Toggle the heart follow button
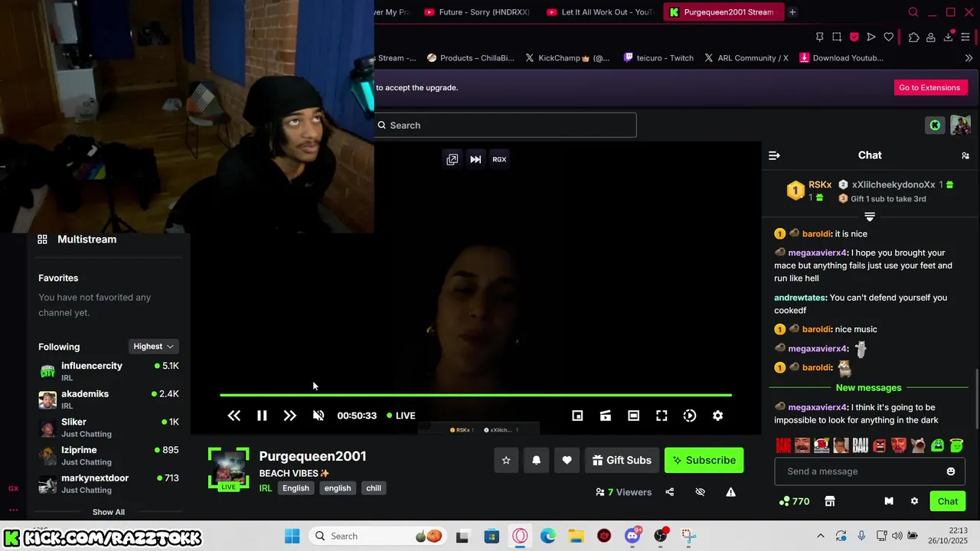Screen dimensions: 980x551 point(567,460)
